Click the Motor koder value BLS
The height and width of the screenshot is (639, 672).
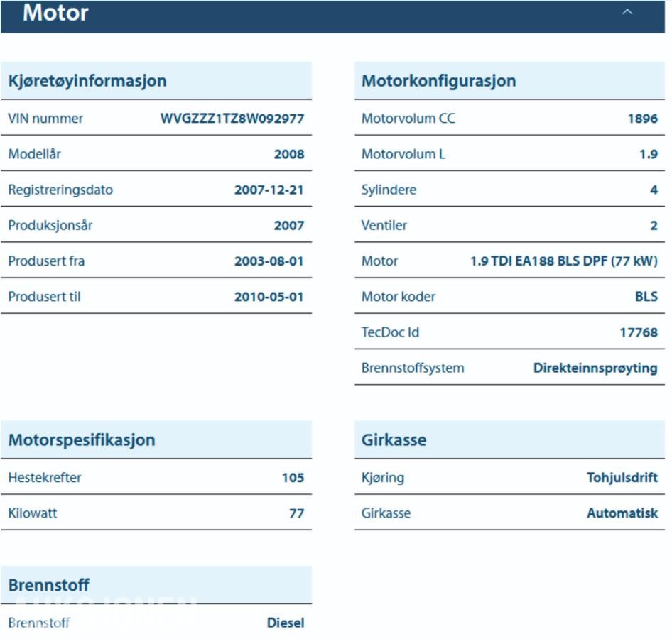646,296
